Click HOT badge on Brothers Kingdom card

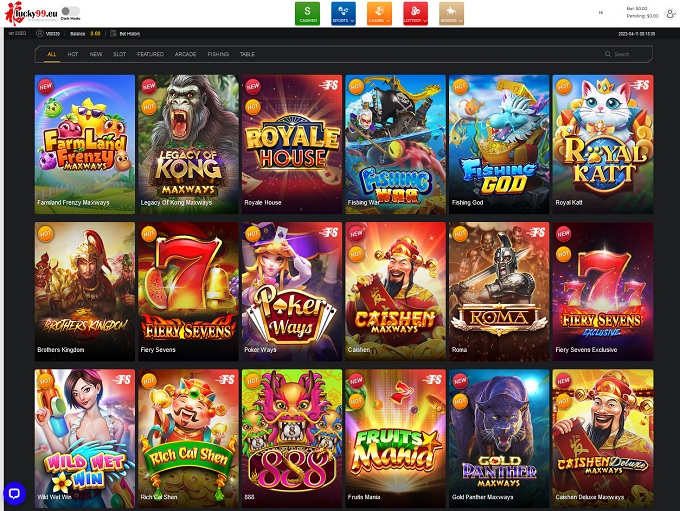point(46,234)
